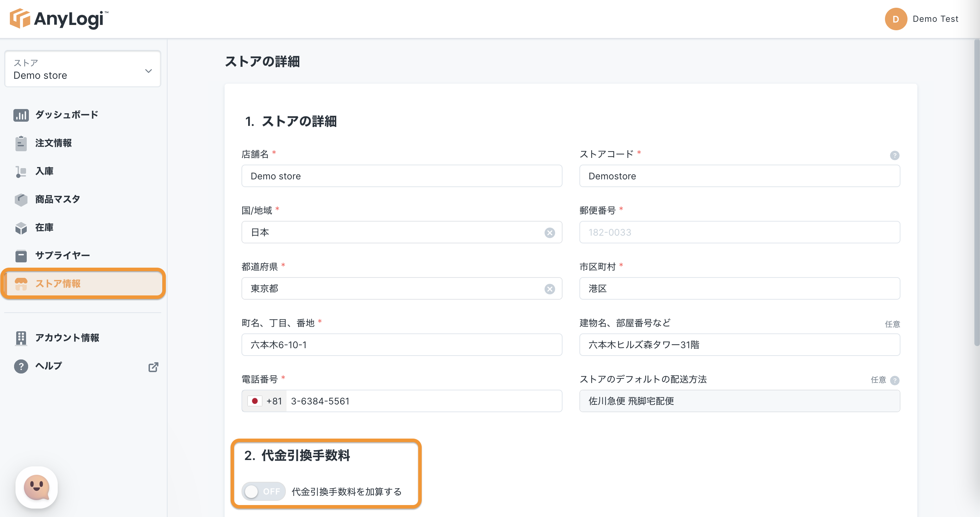
Task: Open the 国/地域 country dropdown
Action: point(401,232)
